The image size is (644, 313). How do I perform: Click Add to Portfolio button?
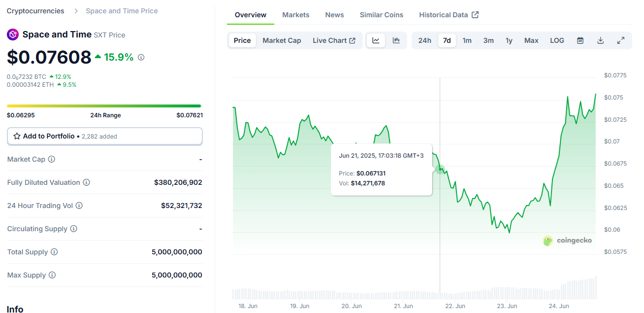[105, 136]
